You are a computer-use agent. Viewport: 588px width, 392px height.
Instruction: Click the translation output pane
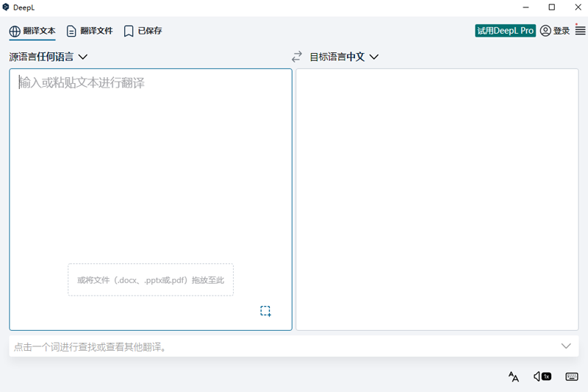[x=437, y=199]
